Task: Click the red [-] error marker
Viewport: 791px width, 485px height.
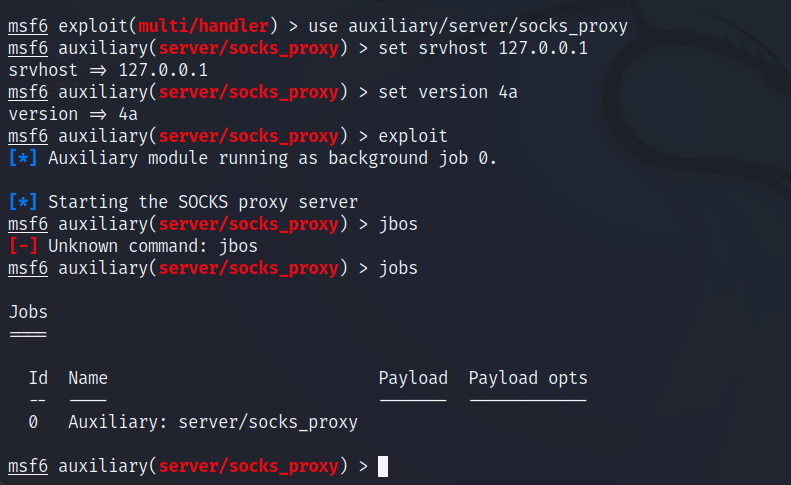Action: [x=23, y=246]
